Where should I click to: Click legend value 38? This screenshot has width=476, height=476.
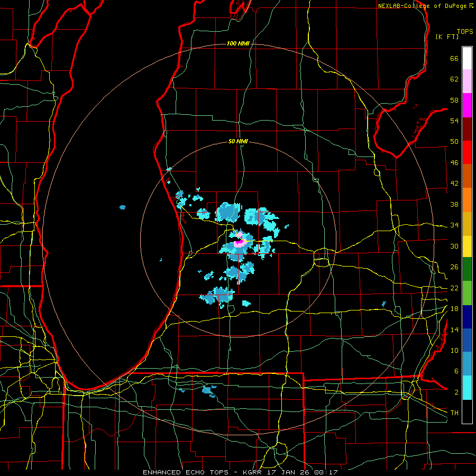(x=454, y=204)
